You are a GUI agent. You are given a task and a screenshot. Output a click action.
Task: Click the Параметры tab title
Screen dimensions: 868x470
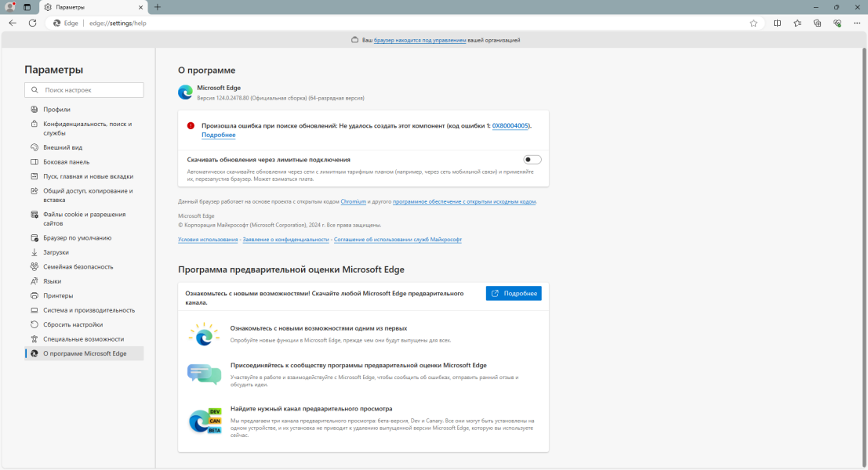[x=71, y=7]
